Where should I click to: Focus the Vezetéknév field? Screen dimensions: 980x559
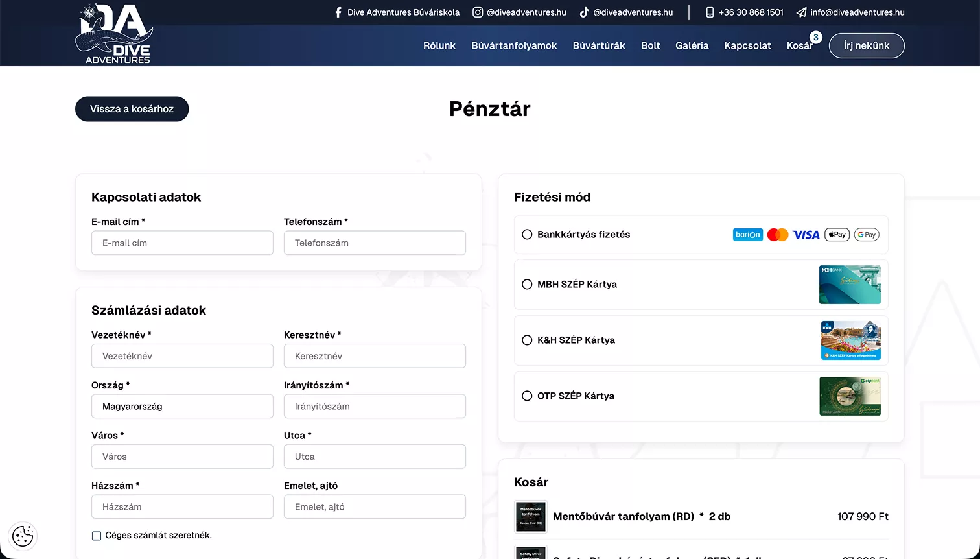[x=182, y=356]
